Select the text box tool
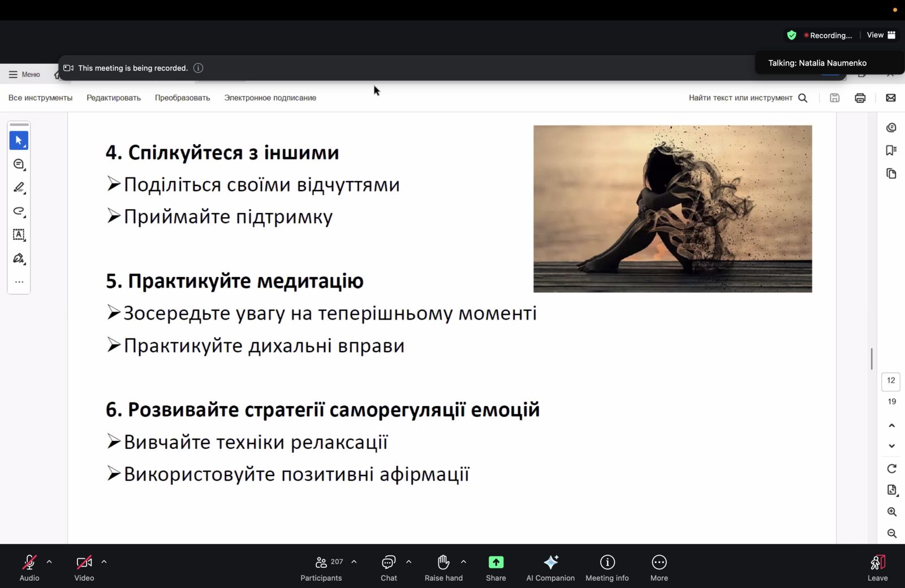 click(19, 235)
